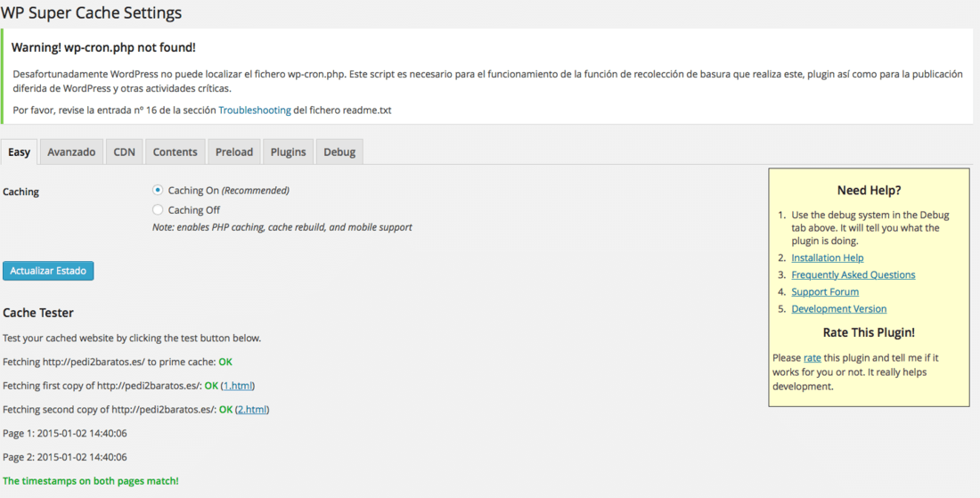The width and height of the screenshot is (980, 498).
Task: Open the Preload tab
Action: (x=234, y=151)
